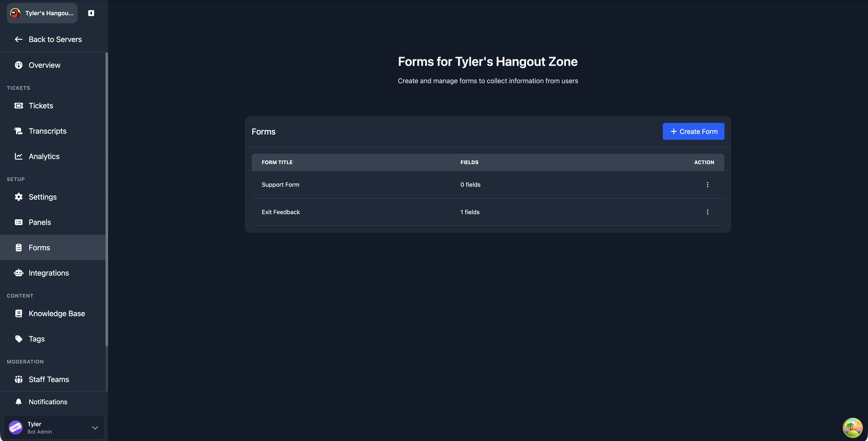Open the Overview dashboard icon
This screenshot has width=868, height=441.
[x=19, y=65]
